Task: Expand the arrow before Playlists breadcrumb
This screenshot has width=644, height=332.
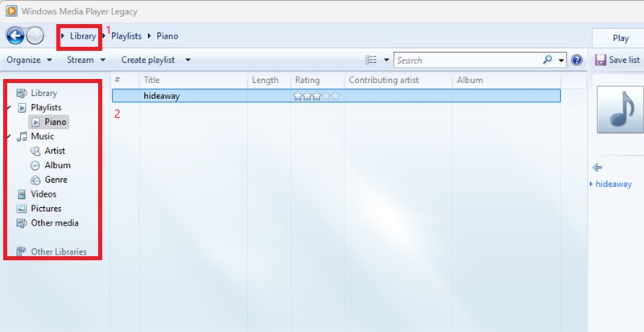Action: (x=105, y=36)
